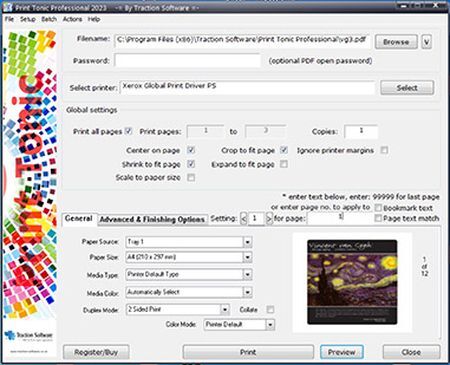The image size is (450, 365).
Task: Click the Traction Software logo
Action: (x=29, y=335)
